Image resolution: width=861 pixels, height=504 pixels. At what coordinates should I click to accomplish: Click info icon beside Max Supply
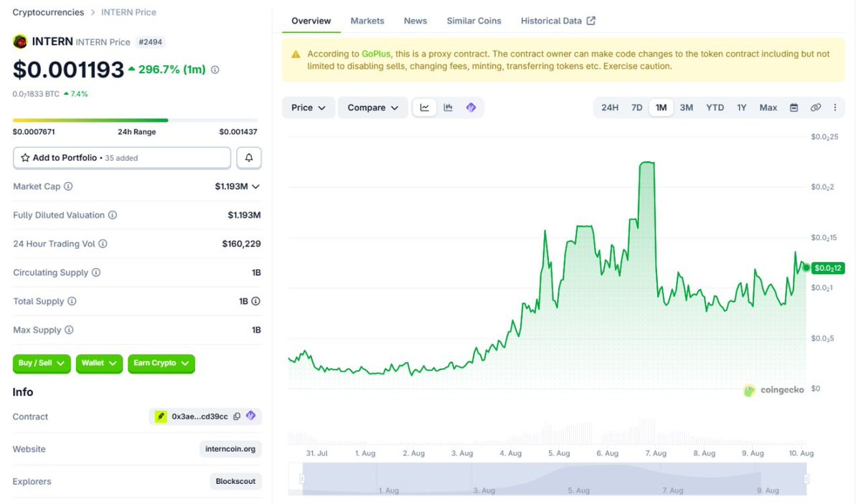coord(69,331)
